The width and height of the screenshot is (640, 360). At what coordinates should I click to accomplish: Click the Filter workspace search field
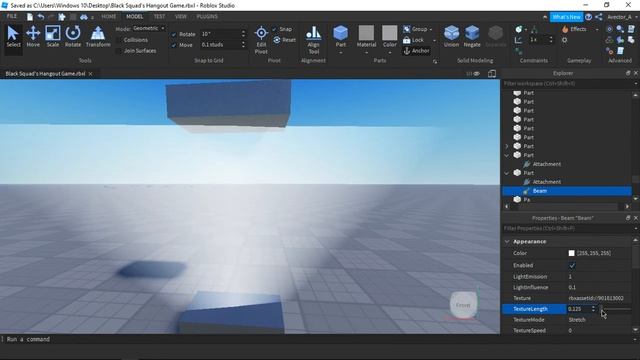point(567,84)
